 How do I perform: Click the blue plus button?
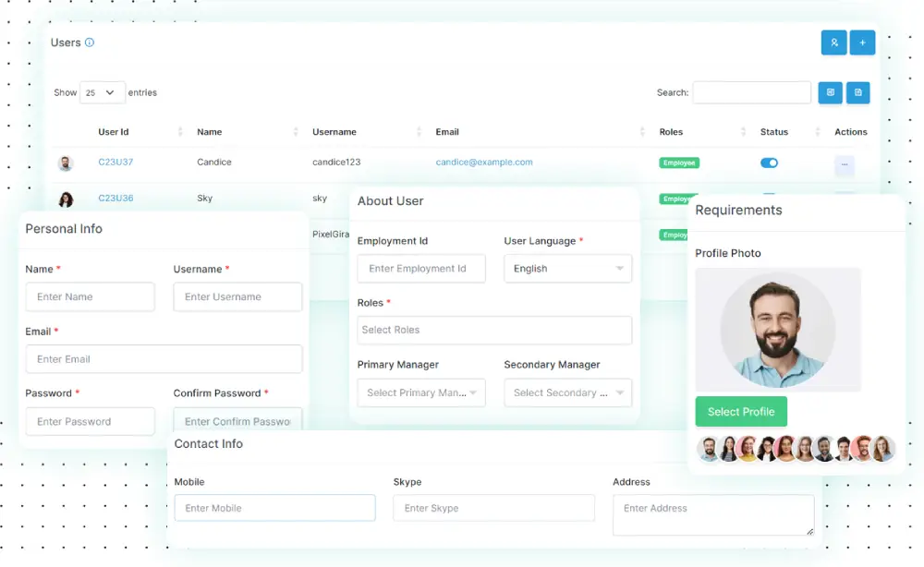coord(862,42)
